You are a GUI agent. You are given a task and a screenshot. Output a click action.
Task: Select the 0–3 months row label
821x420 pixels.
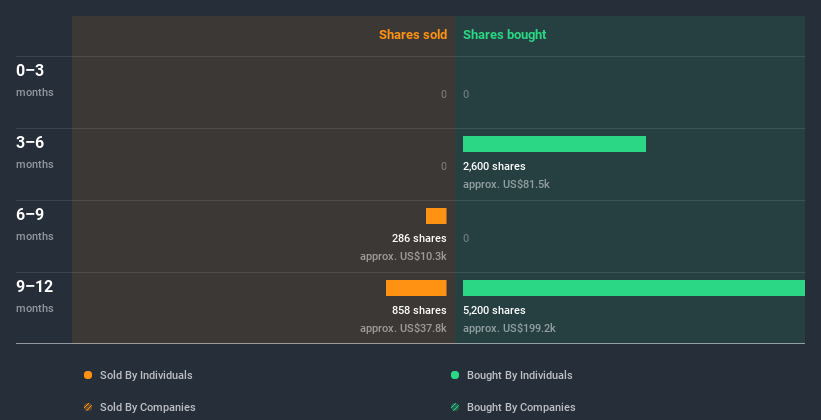pyautogui.click(x=35, y=80)
